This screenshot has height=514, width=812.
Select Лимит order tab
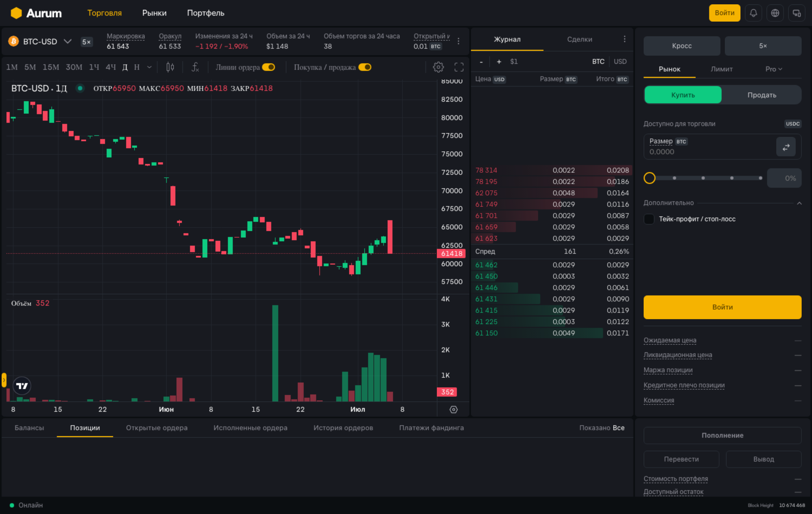(721, 69)
